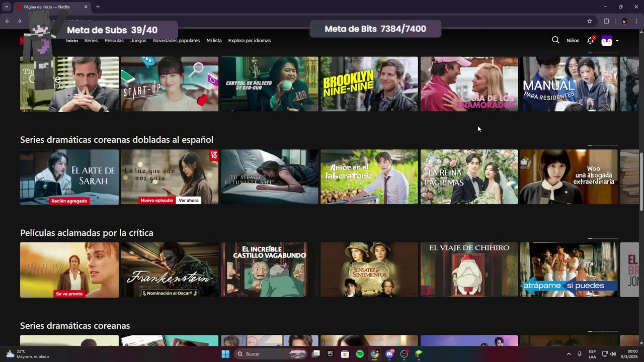The height and width of the screenshot is (362, 644).
Task: Click the Series dramáticas coreanas dobladas heading
Action: click(x=117, y=140)
